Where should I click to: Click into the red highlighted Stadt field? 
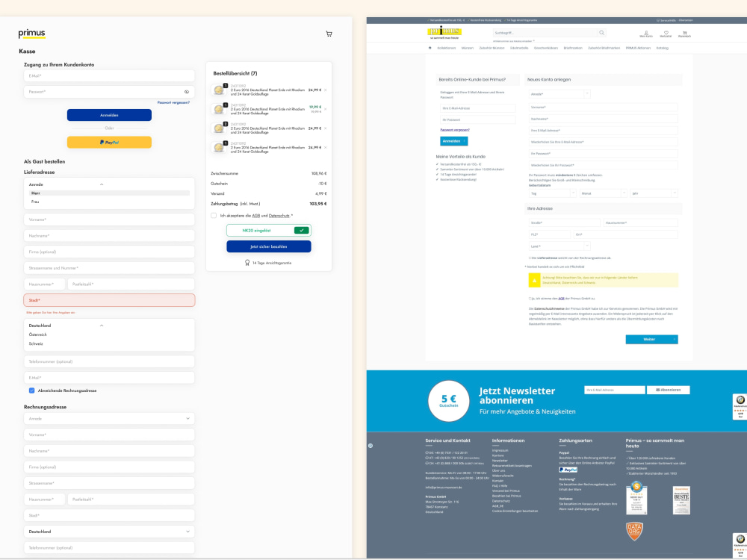point(109,300)
